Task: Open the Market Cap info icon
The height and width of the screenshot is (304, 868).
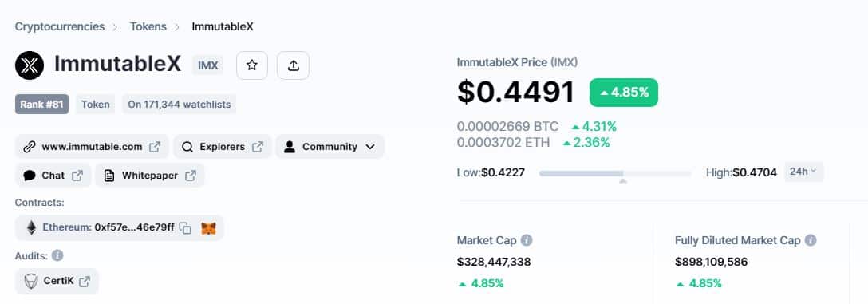Action: pos(527,240)
